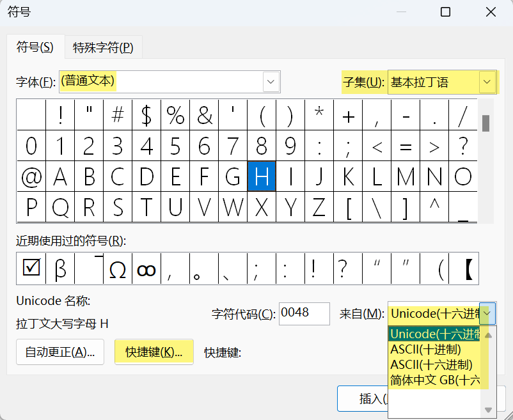Select the + plus sign in grid
Viewport: 513px width, 420px height.
click(x=348, y=114)
